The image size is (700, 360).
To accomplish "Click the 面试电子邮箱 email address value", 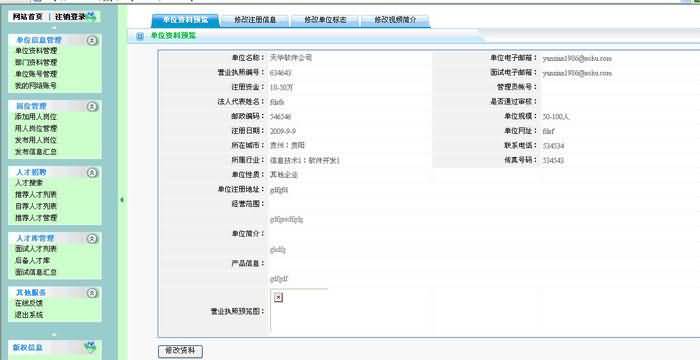I will pyautogui.click(x=577, y=73).
